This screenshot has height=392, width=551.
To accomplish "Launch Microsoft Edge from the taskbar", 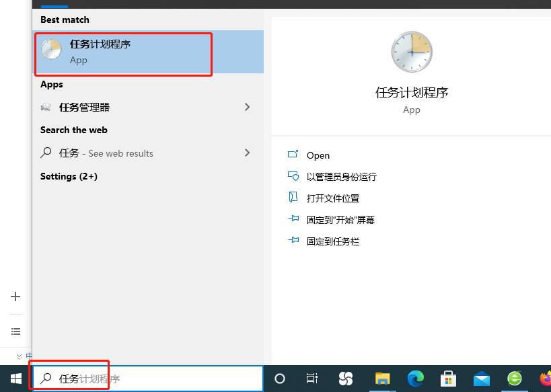I will [416, 379].
